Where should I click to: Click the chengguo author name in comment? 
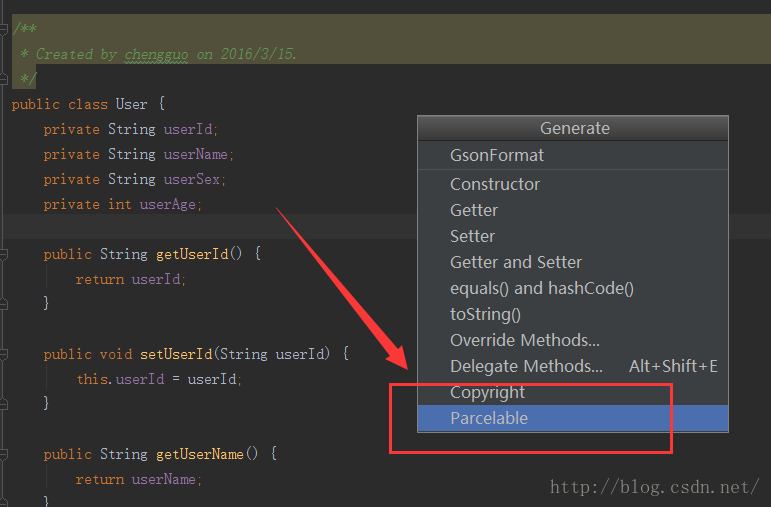click(156, 54)
